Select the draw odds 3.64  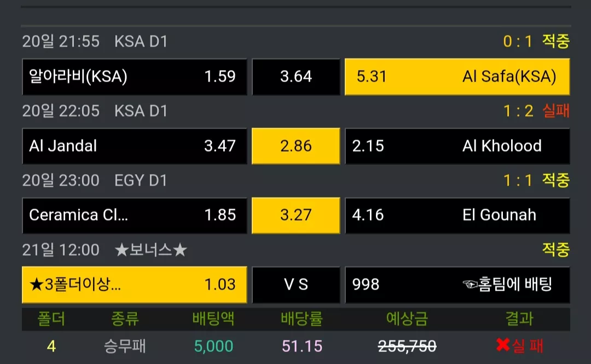pos(296,77)
